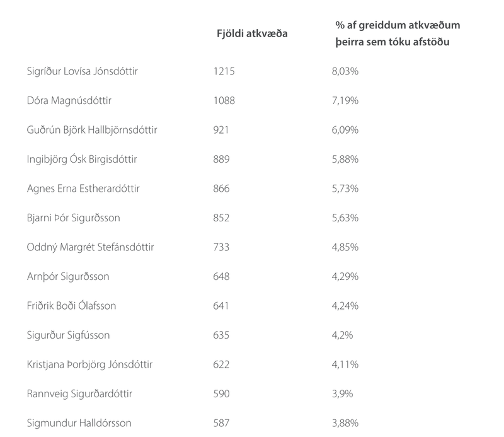The width and height of the screenshot is (504, 437).
Task: Select Rannveig Sigurðardóttir's name
Action: tap(80, 394)
